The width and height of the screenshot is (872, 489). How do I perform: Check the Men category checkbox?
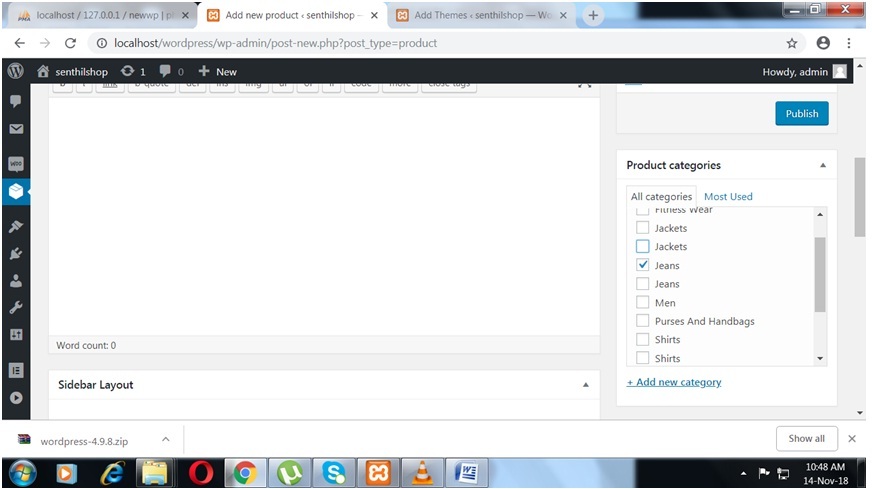point(643,302)
